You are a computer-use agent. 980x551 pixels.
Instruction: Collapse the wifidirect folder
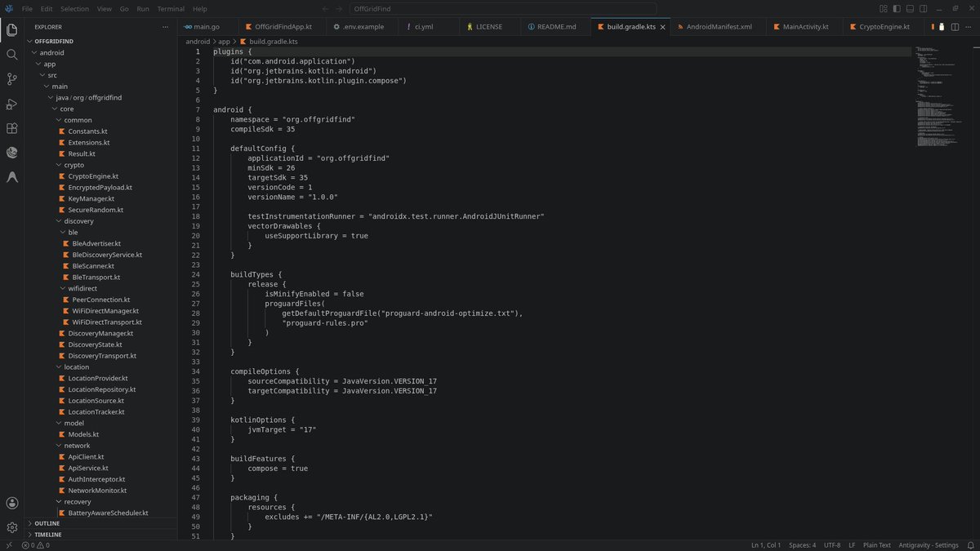tap(102, 288)
